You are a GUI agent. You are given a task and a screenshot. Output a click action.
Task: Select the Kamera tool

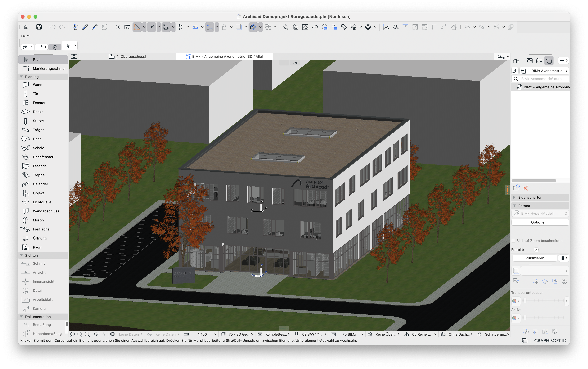(x=43, y=309)
